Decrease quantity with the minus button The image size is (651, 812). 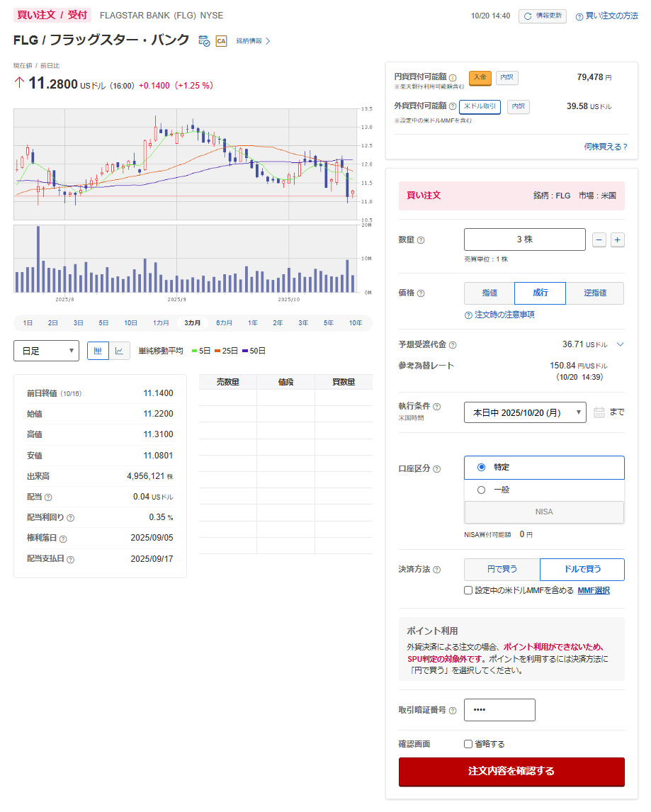pos(599,240)
